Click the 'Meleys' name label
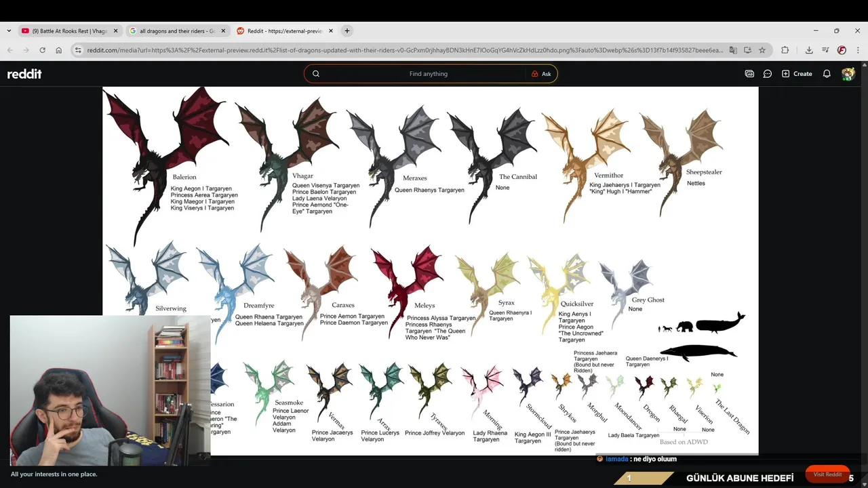Image resolution: width=868 pixels, height=488 pixels. (x=425, y=306)
